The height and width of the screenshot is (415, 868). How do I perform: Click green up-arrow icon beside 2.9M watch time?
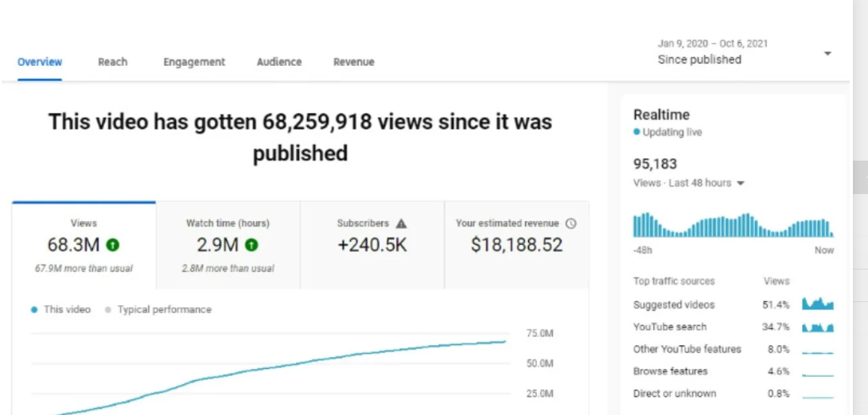(x=251, y=245)
